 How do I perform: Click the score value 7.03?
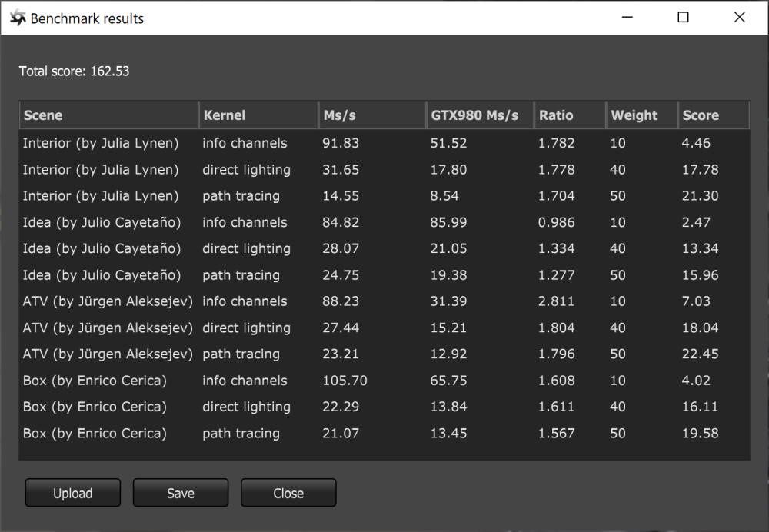696,301
